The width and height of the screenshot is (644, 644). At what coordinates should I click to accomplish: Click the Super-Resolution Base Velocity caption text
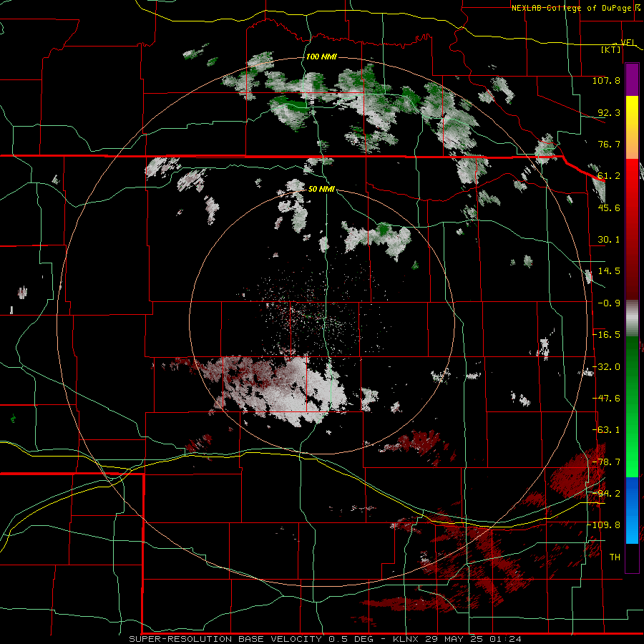[326, 639]
